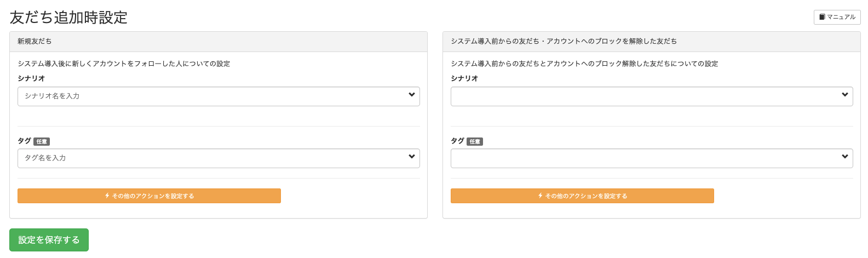Image resolution: width=868 pixels, height=258 pixels.
Task: Click the 友だち追加時設定 page title
Action: point(68,18)
